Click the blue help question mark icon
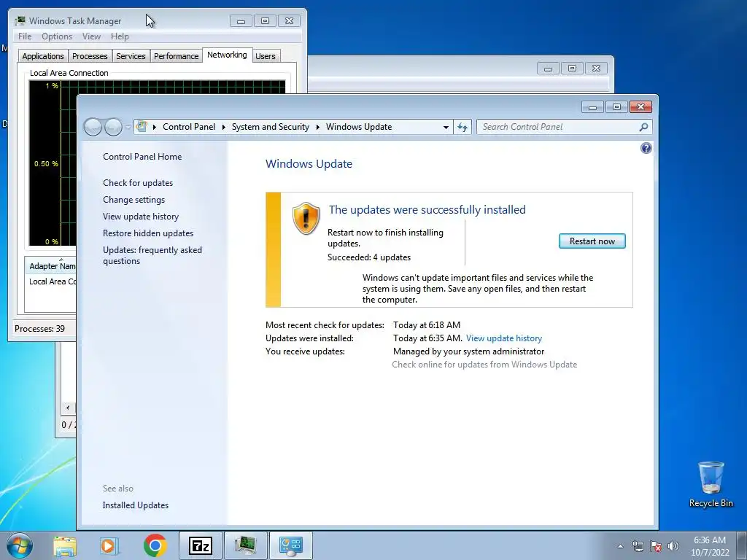Screen dimensions: 747x560 click(x=646, y=148)
